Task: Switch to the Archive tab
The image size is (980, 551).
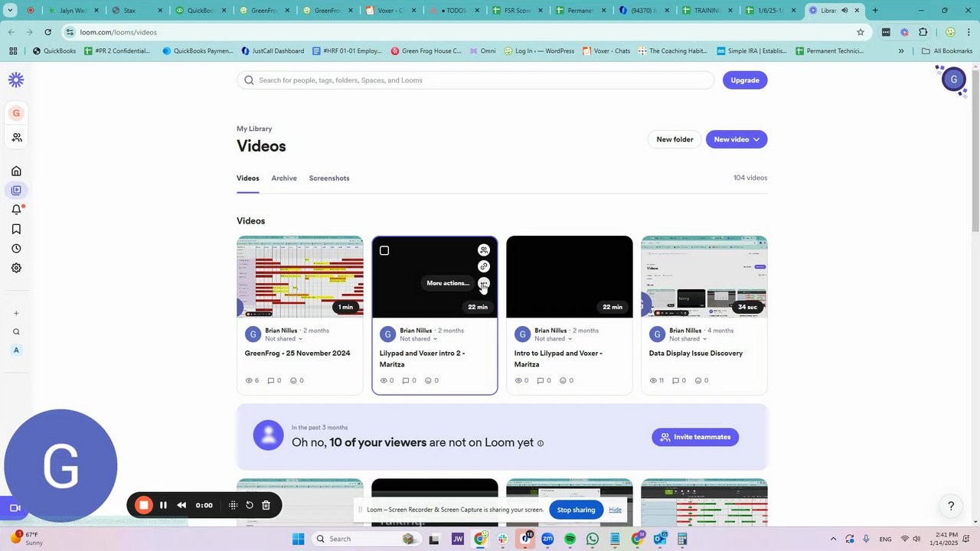Action: 284,178
